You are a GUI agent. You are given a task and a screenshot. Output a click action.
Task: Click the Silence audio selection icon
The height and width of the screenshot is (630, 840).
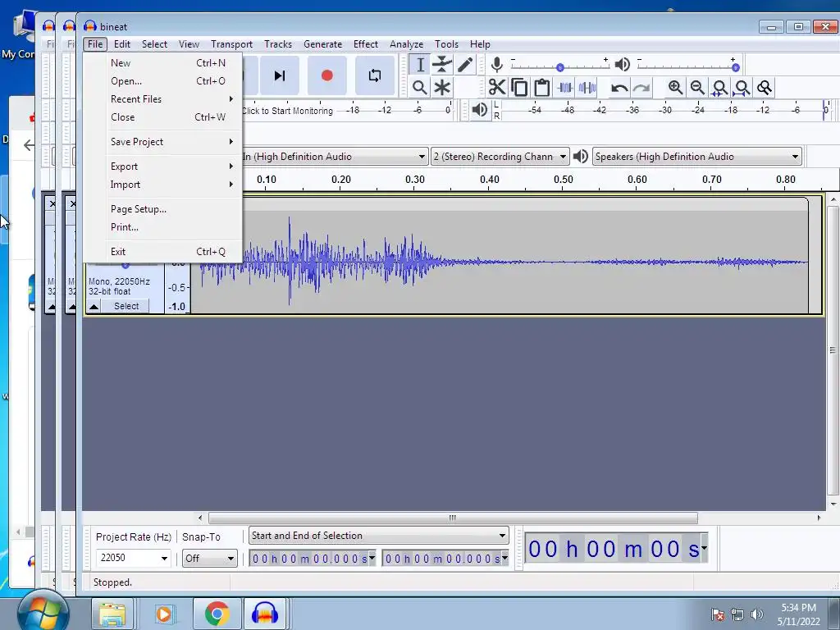coord(587,87)
